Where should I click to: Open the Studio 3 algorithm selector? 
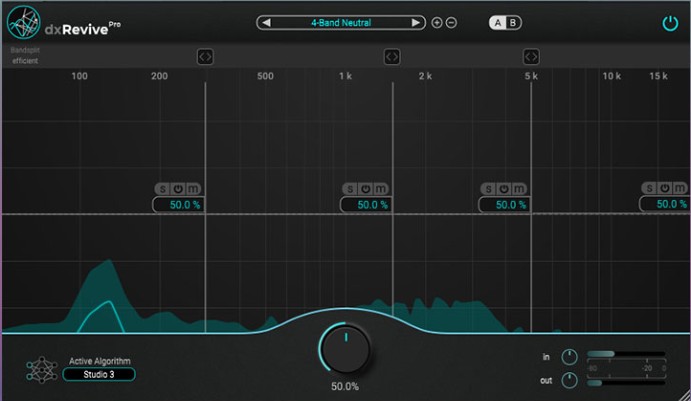(x=99, y=375)
